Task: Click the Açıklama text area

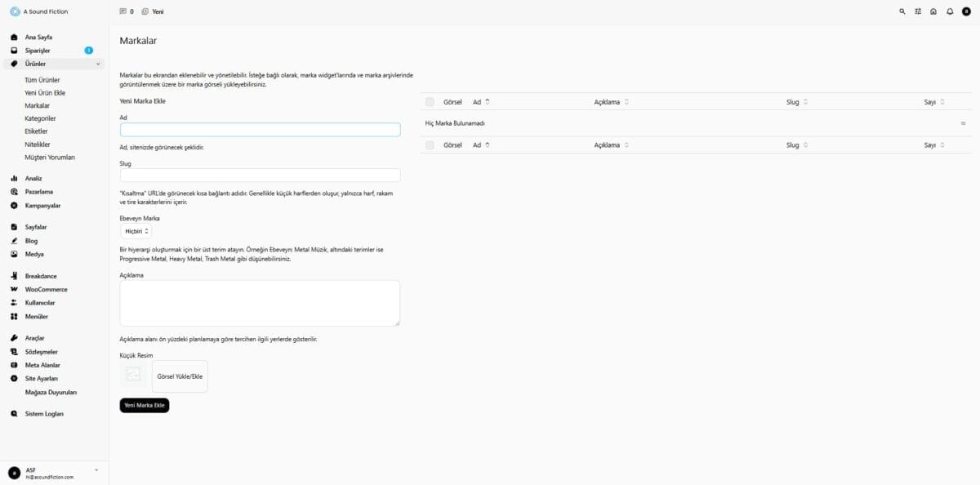Action: [260, 303]
